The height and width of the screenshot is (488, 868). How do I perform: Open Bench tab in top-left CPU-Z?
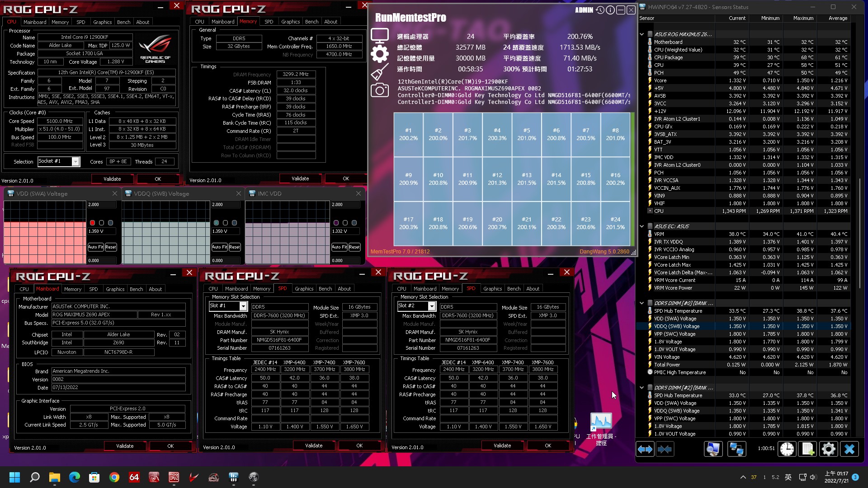tap(123, 22)
